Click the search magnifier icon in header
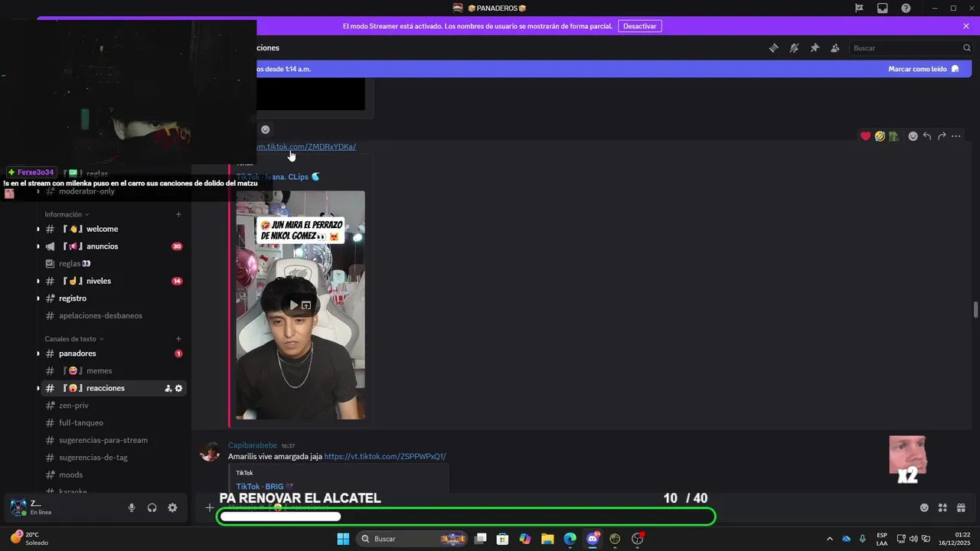 coord(967,48)
